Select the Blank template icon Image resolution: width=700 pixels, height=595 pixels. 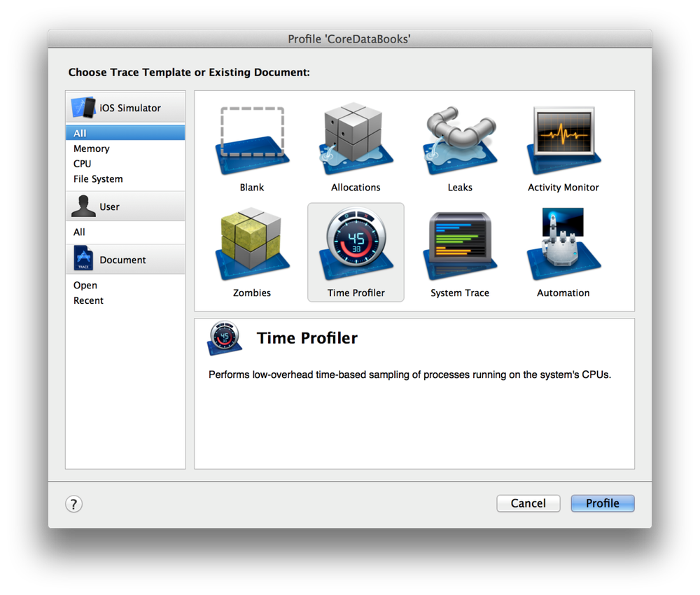point(252,140)
